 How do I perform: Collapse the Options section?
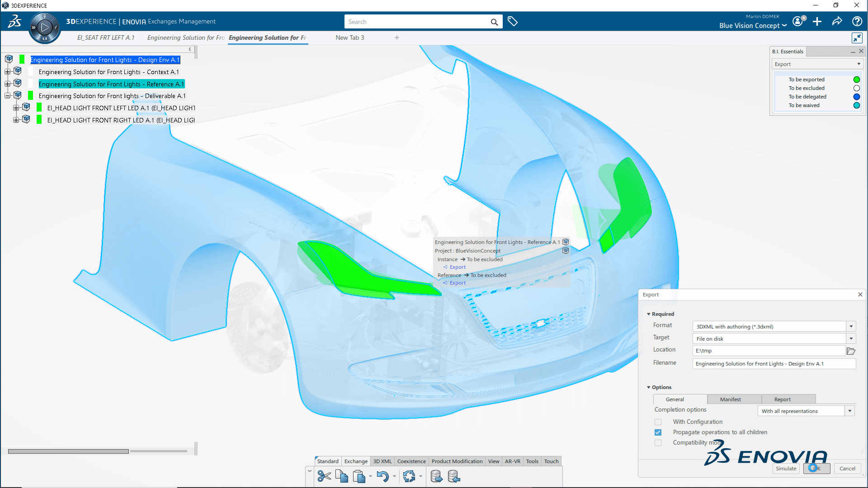tap(659, 387)
